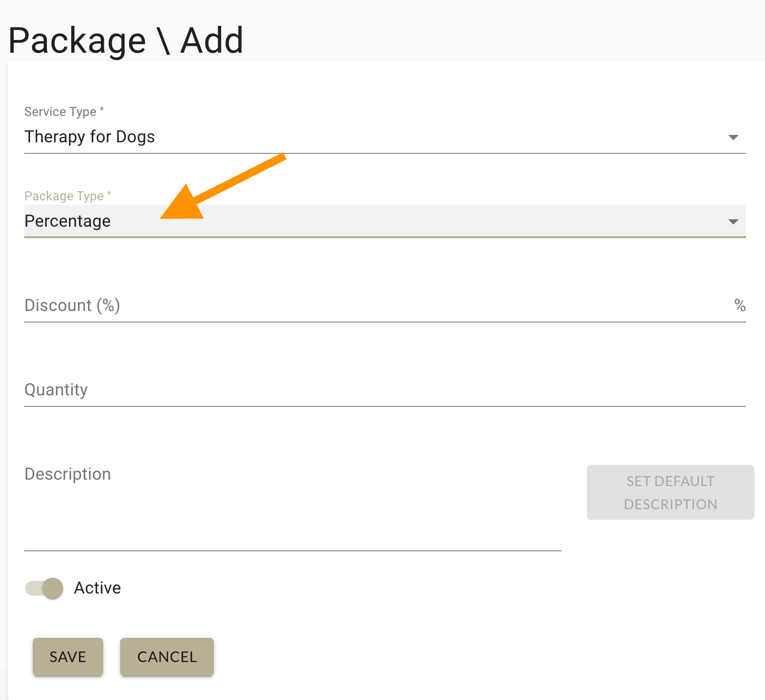Click the percent sign beside Discount

tap(740, 306)
